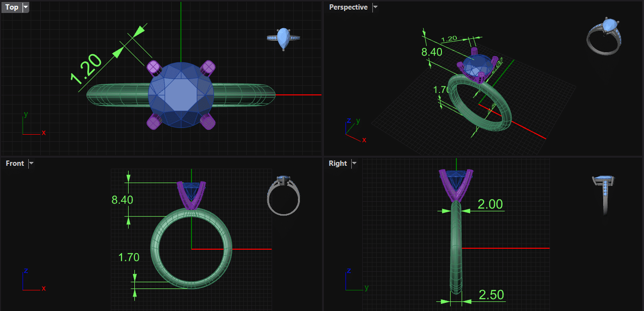
Task: Select the ring side preview icon in Right view
Action: coord(605,194)
